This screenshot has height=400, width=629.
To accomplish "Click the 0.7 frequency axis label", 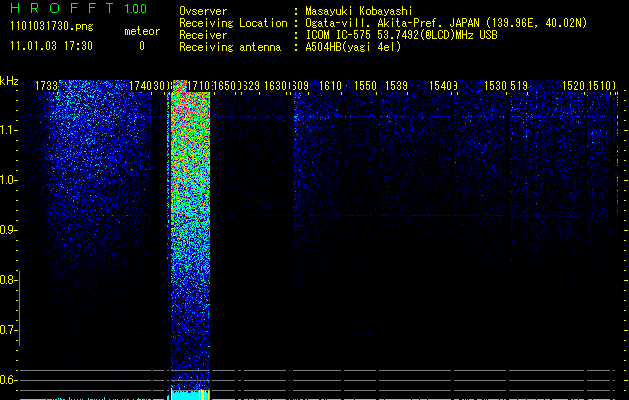I will [8, 330].
